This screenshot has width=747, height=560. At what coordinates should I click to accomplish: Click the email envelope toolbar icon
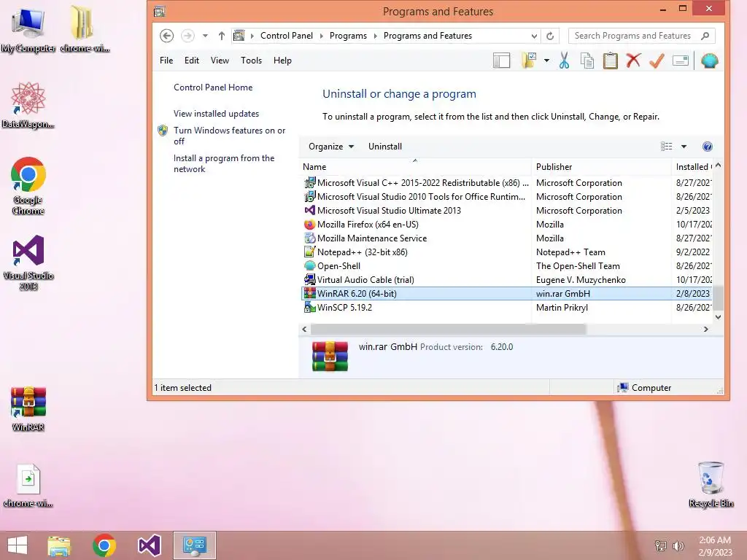pos(681,61)
